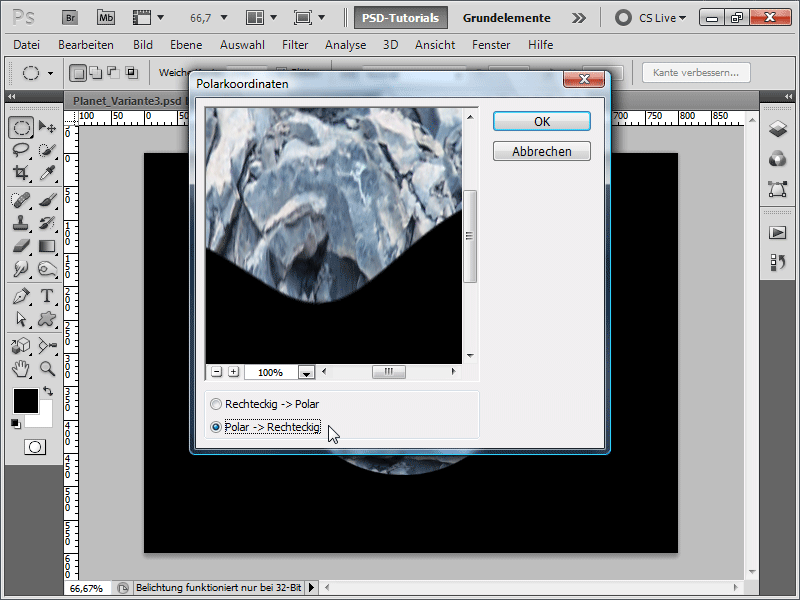Viewport: 800px width, 600px height.
Task: Confirm Polarkoordinaten with OK
Action: (542, 121)
